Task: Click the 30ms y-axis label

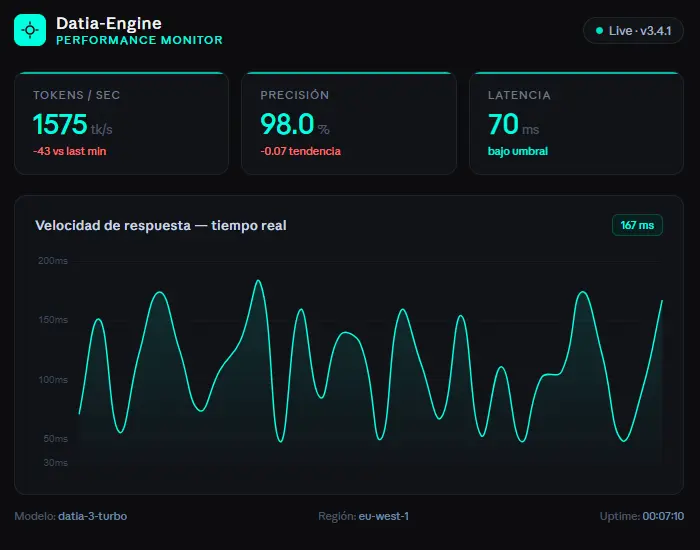Action: 55,463
